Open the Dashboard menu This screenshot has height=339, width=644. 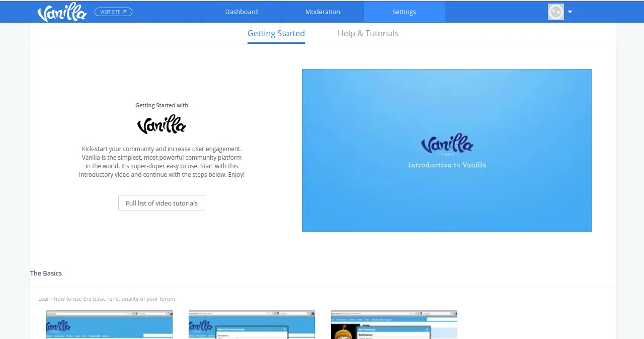point(242,12)
